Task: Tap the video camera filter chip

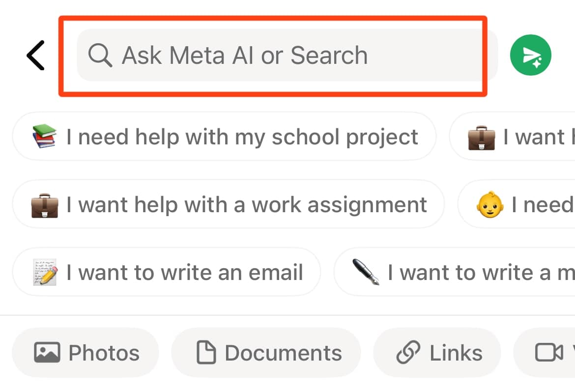Action: (x=548, y=353)
